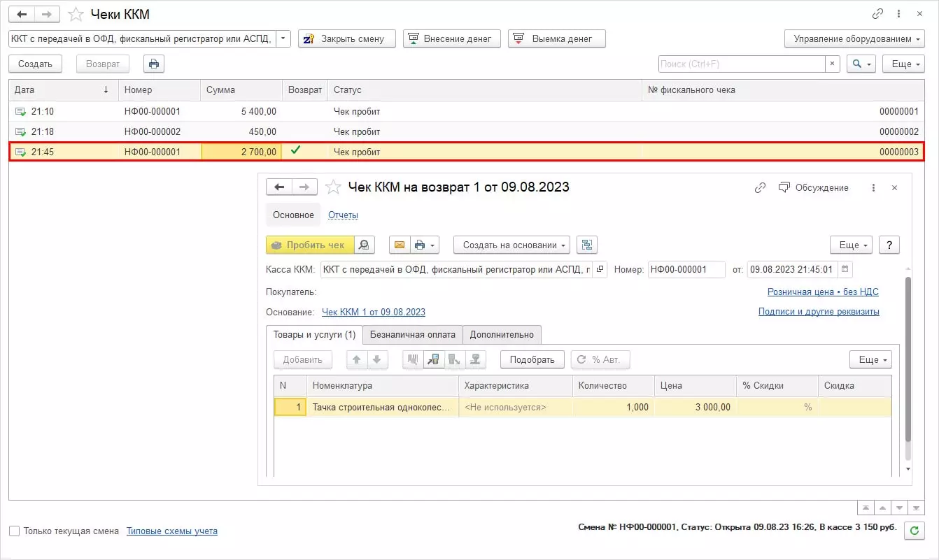Move goods row up with arrow
939x560 pixels.
(357, 359)
